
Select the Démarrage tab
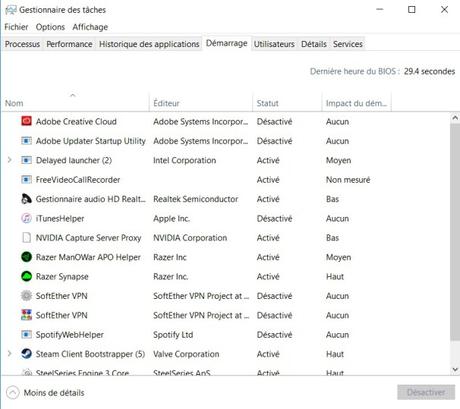tap(227, 43)
